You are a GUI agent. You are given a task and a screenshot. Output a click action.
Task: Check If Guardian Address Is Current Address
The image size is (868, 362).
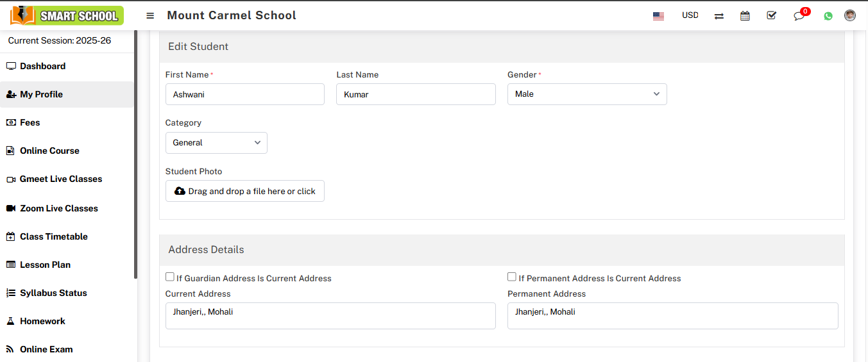point(170,277)
